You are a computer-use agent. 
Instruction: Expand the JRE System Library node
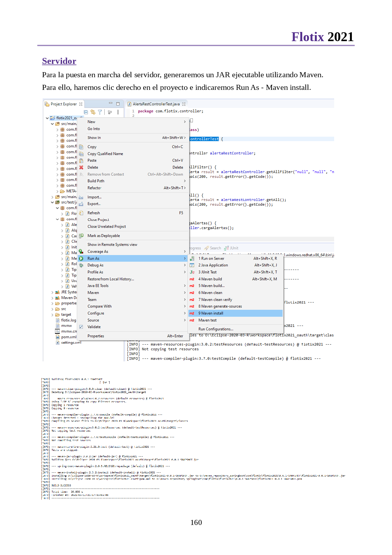[52, 292]
